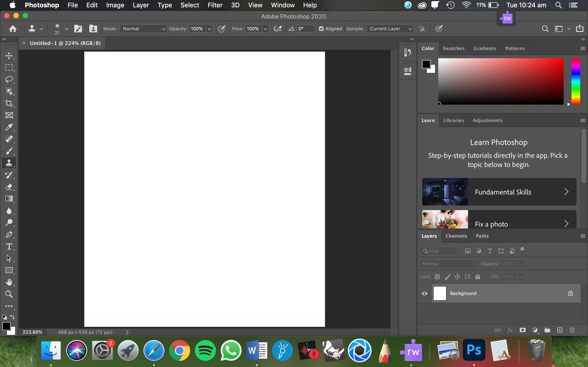Viewport: 588px width, 367px height.
Task: Open the Clone Source panel icon
Action: [x=93, y=29]
